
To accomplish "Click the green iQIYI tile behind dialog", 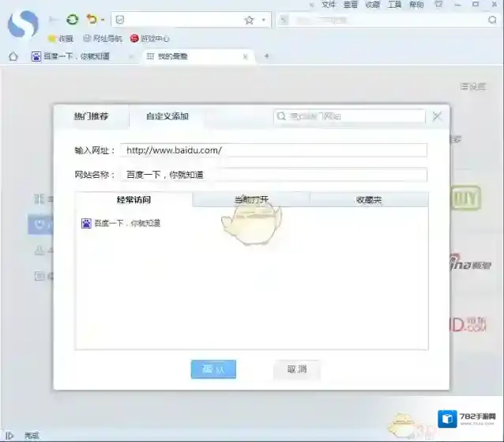I will pyautogui.click(x=466, y=198).
